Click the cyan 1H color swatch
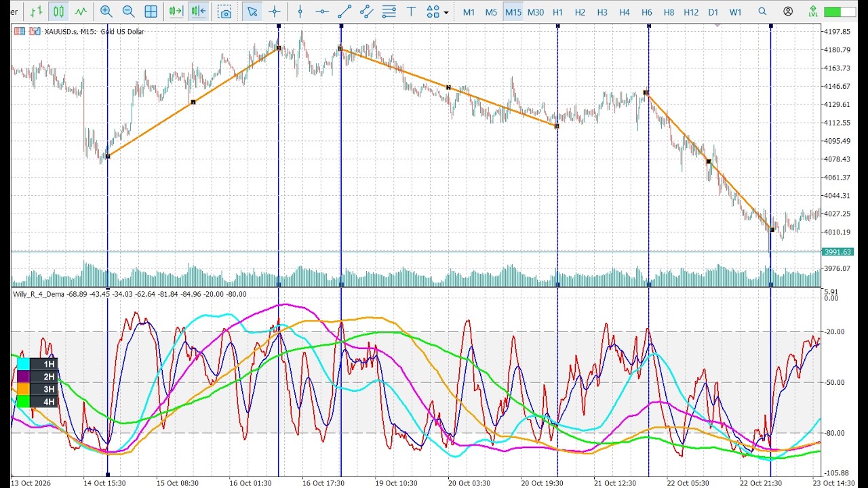Screen dimensions: 868x488 (24, 364)
